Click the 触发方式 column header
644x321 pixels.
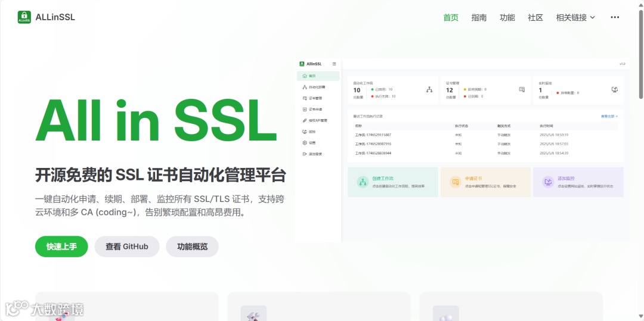504,126
